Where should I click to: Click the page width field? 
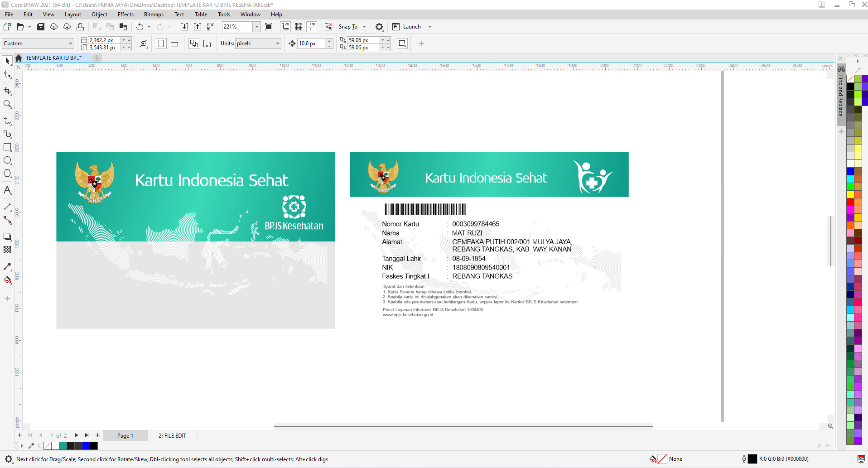point(104,40)
